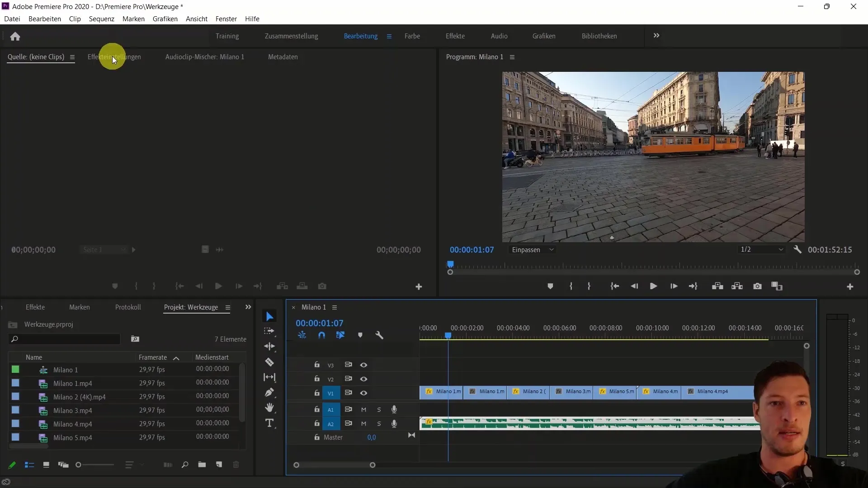The width and height of the screenshot is (868, 488).
Task: Add marker in Program monitor
Action: tap(550, 286)
